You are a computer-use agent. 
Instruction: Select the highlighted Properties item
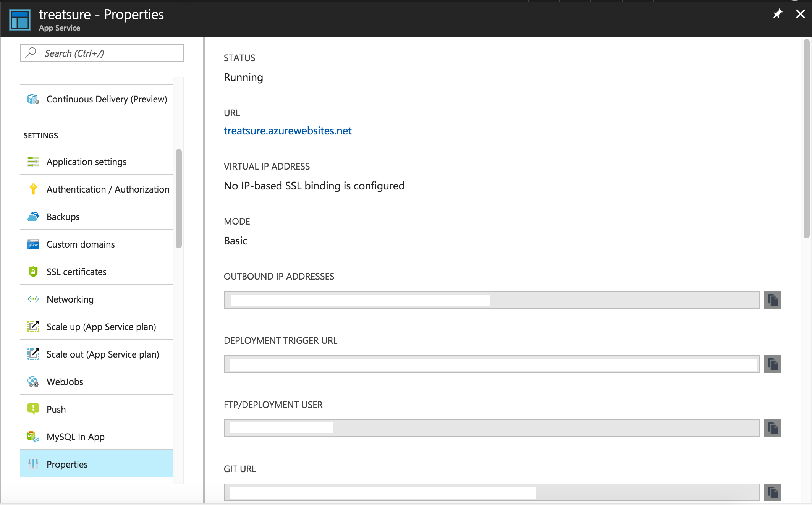[96, 464]
